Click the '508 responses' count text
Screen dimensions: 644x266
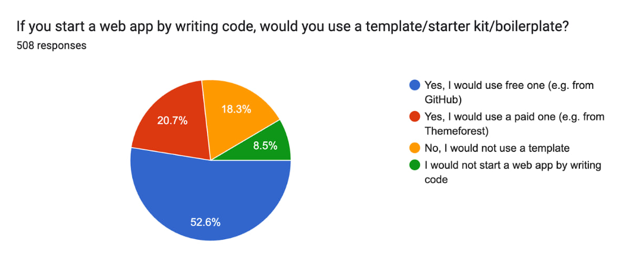tap(51, 45)
